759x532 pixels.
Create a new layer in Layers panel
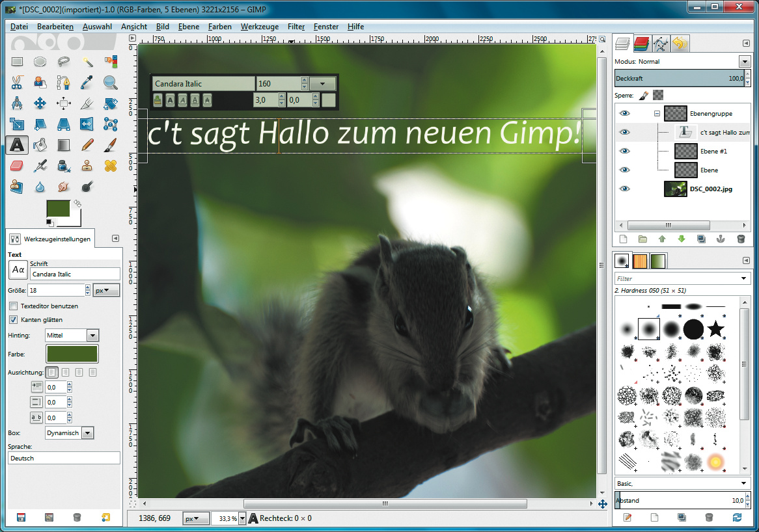pyautogui.click(x=623, y=239)
